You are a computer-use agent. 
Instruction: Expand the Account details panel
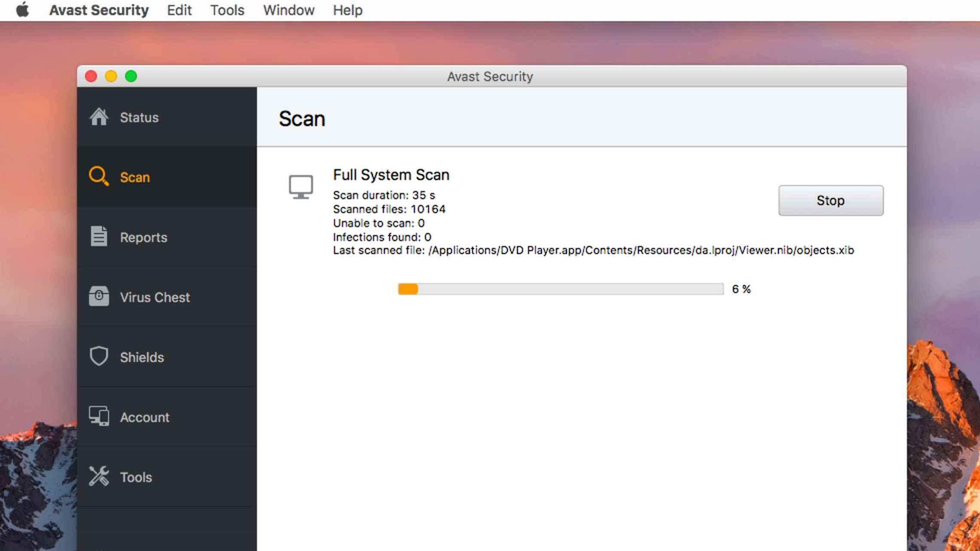144,416
